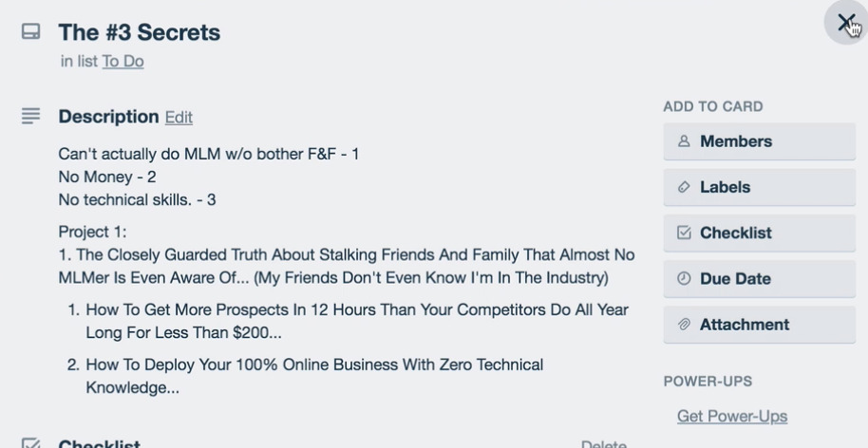Click the card icon beside the title
This screenshot has height=448, width=868.
[31, 31]
